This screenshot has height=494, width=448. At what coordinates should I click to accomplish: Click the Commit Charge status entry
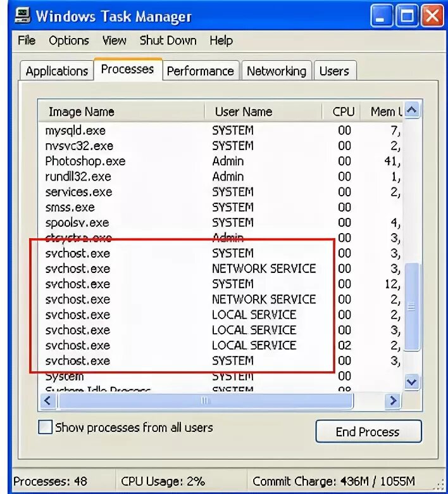[x=333, y=481]
